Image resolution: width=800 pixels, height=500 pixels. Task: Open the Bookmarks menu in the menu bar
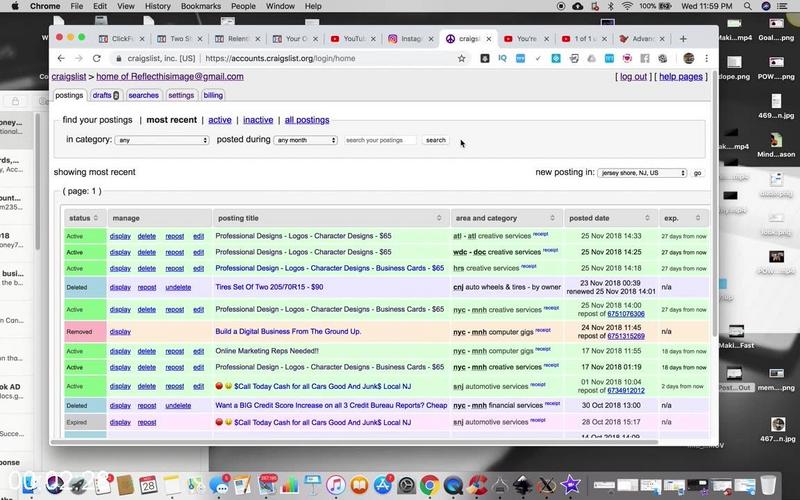(201, 6)
